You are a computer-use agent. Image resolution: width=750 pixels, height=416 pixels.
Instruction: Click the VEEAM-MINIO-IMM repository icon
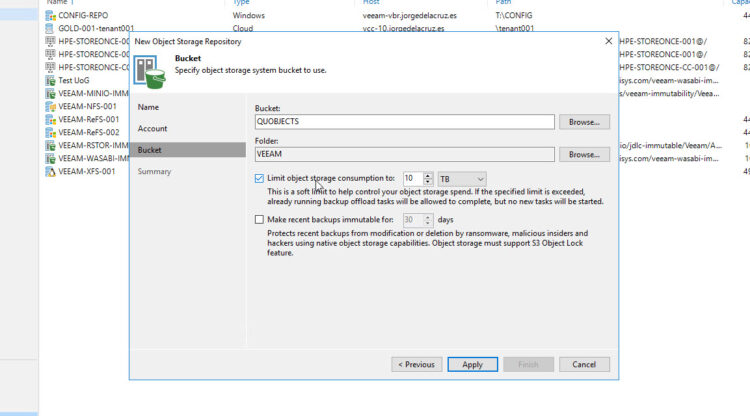pos(50,93)
